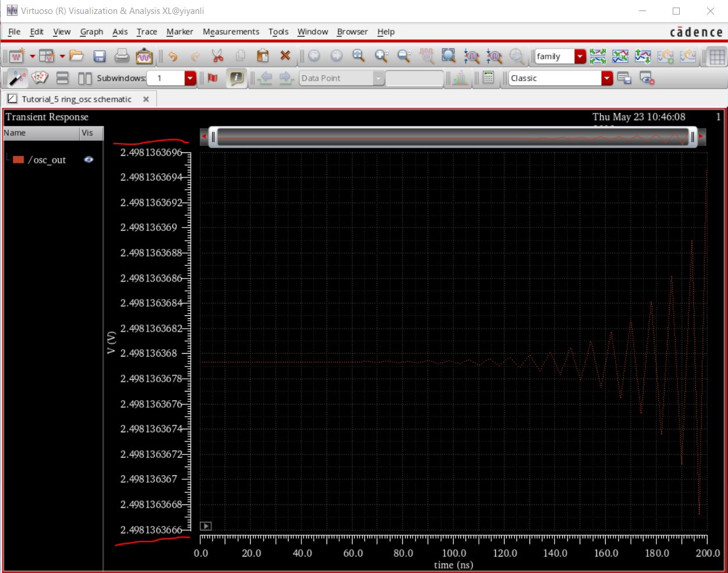The height and width of the screenshot is (573, 728).
Task: Open the Classic workspace dropdown
Action: click(x=607, y=78)
